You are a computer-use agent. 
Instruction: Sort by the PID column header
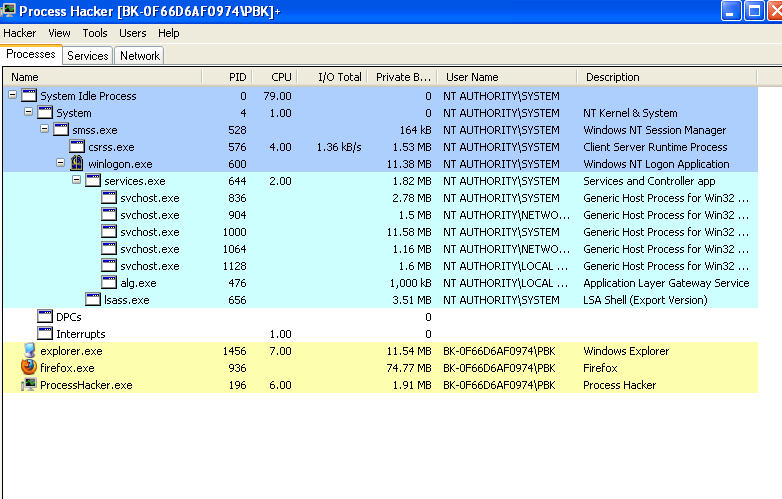point(227,77)
